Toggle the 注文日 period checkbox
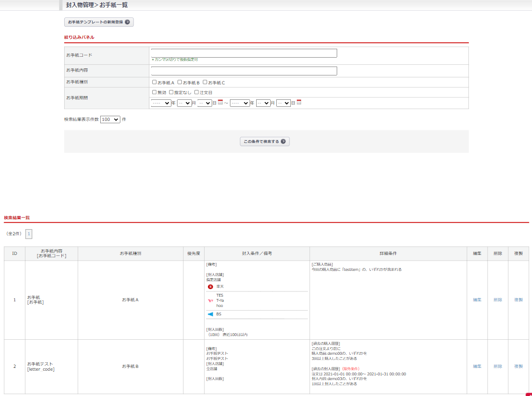Screen dimensions: 532x396 (x=197, y=92)
